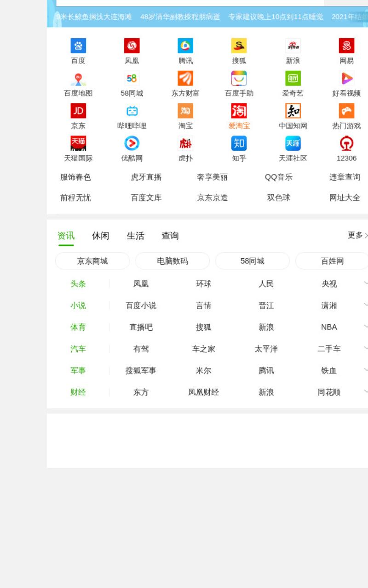Click the 电脑数码 pill button
Viewport: 368px width, 588px height.
(x=172, y=261)
